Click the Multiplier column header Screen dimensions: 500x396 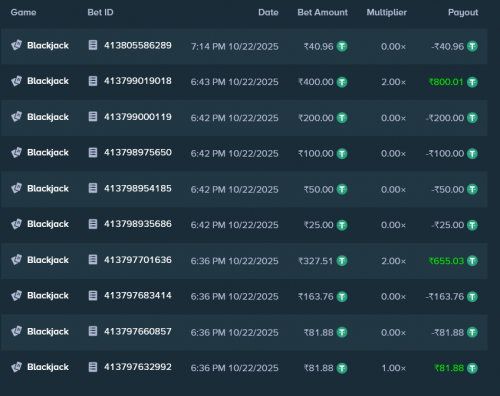point(387,12)
